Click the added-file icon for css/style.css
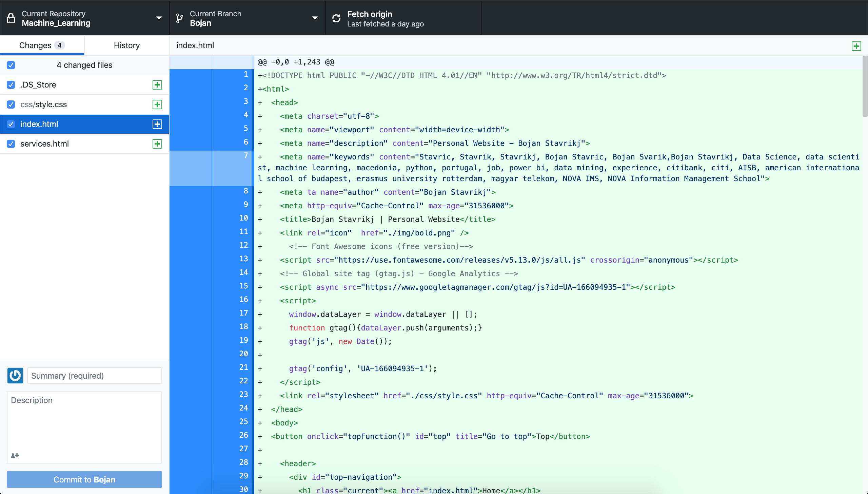 click(157, 104)
